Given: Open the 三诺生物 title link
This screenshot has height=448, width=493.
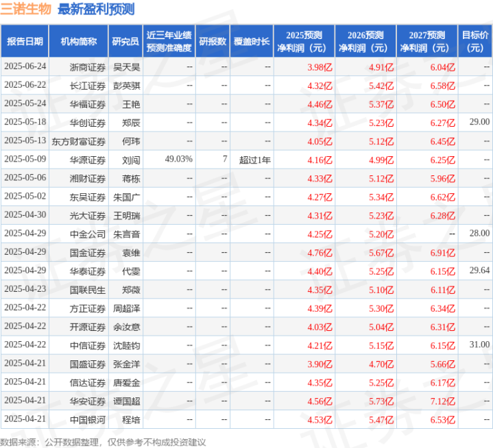Looking at the screenshot, I should [x=26, y=9].
